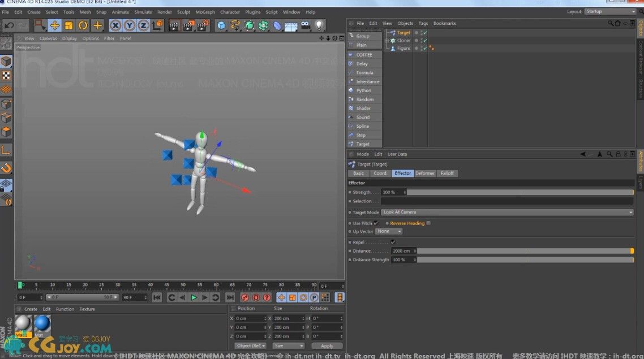Screen dimensions: 644x359
Task: Select the Scale tool in top toolbar
Action: click(68, 26)
